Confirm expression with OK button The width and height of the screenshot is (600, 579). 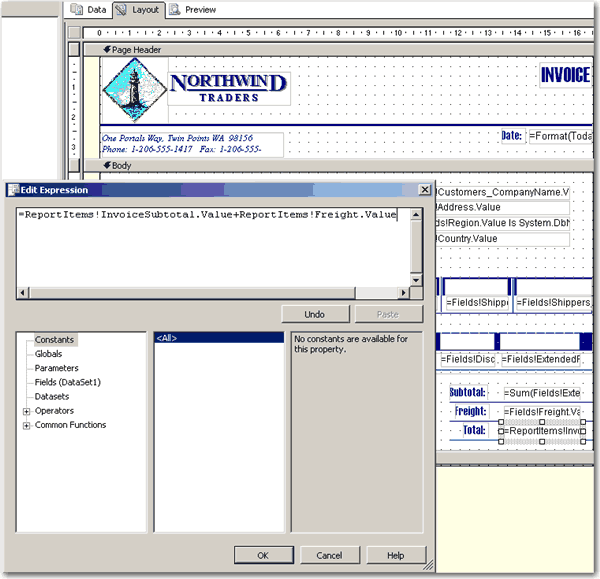[x=263, y=555]
